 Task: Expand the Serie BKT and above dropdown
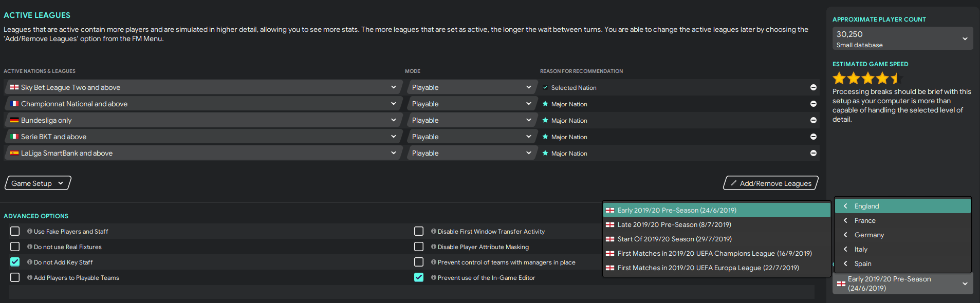click(203, 137)
